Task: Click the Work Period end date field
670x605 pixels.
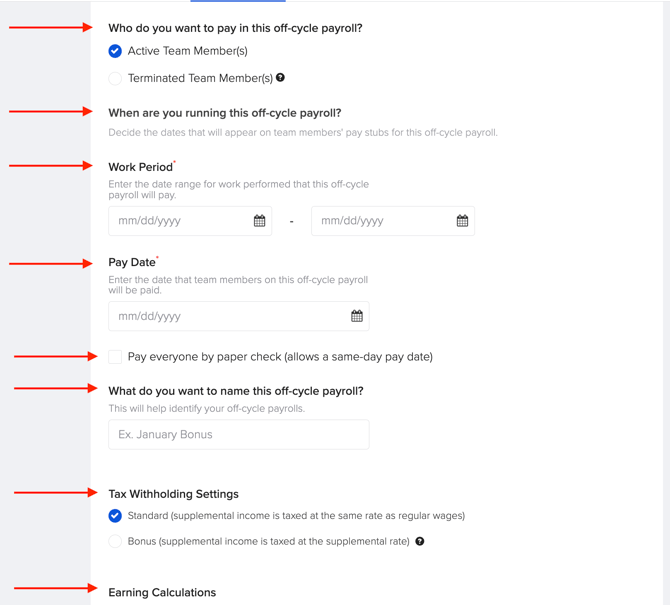Action: point(393,221)
